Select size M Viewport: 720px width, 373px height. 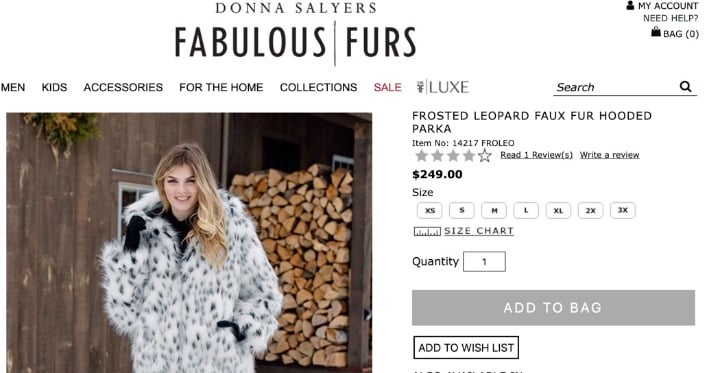pyautogui.click(x=494, y=210)
